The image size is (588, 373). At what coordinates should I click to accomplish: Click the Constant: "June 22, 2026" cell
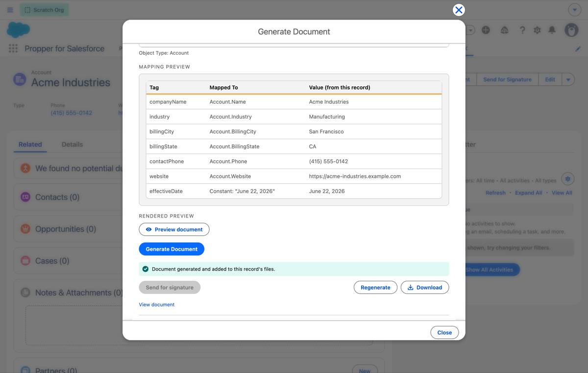(x=242, y=191)
